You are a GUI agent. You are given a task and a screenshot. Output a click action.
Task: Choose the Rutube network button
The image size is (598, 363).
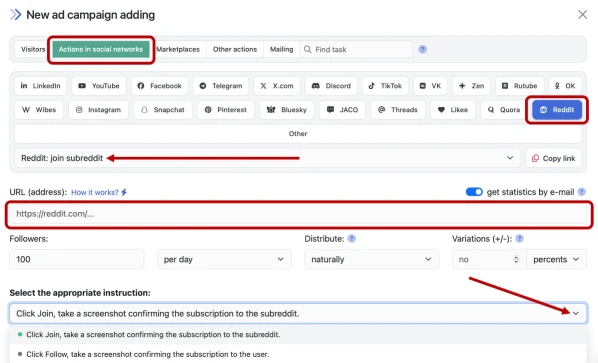(x=519, y=86)
